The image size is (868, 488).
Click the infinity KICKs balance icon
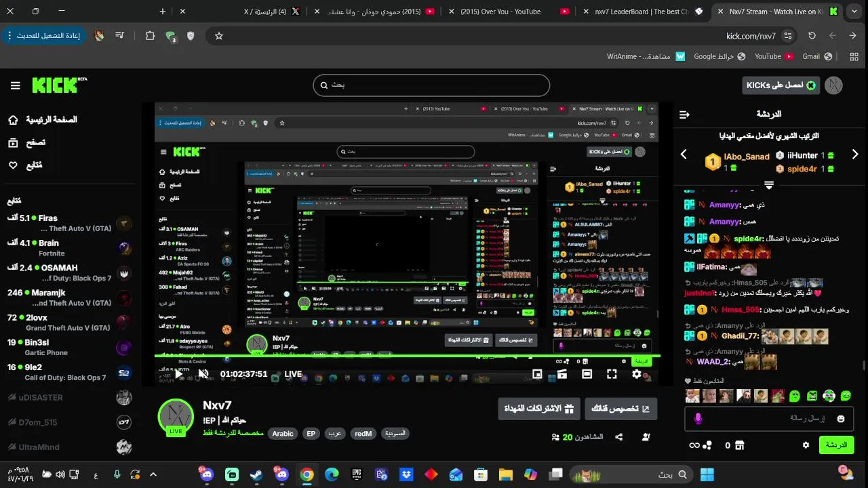(694, 445)
